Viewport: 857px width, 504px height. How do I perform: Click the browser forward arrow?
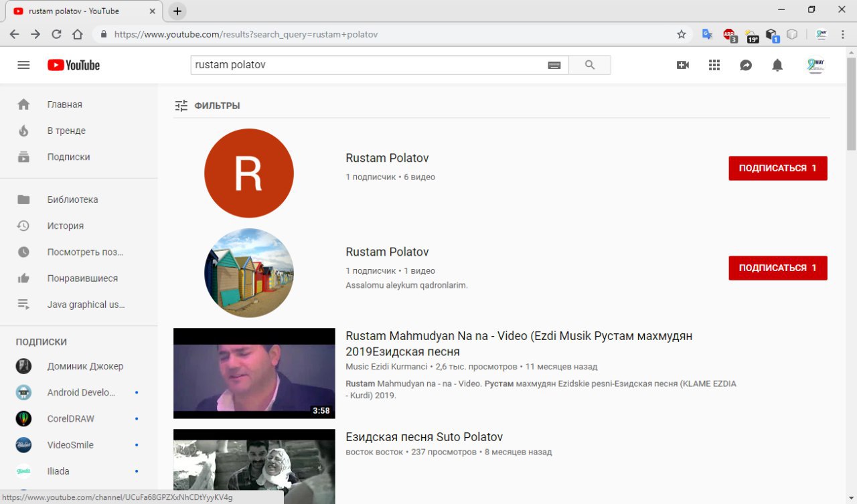click(x=35, y=34)
